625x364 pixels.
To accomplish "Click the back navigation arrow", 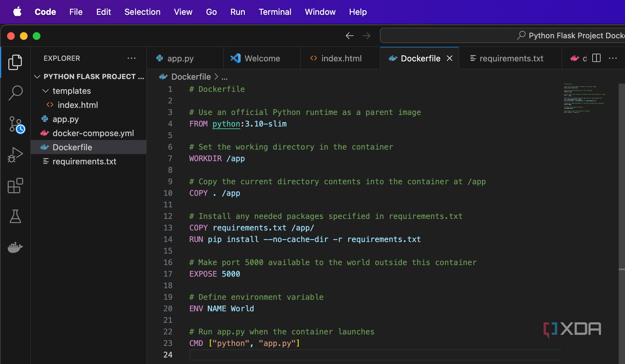I will [x=350, y=35].
